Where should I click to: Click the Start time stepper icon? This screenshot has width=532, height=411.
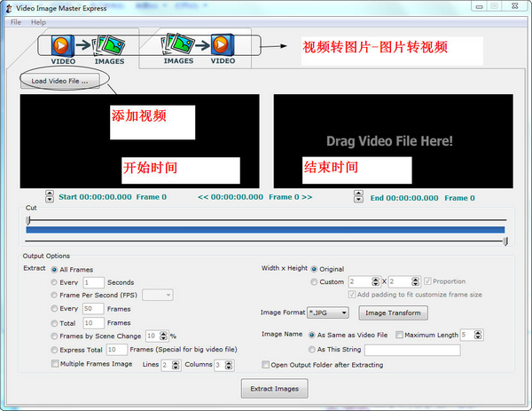[x=50, y=198]
